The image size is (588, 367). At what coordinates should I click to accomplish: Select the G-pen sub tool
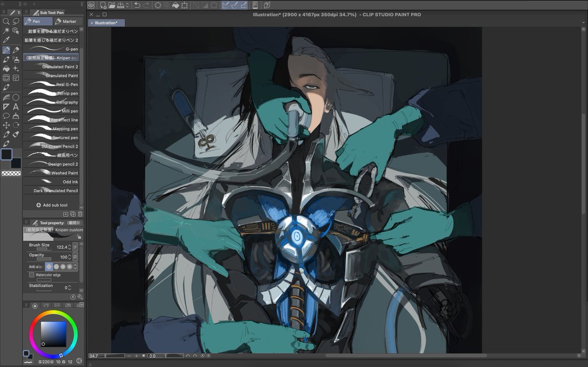coord(51,49)
